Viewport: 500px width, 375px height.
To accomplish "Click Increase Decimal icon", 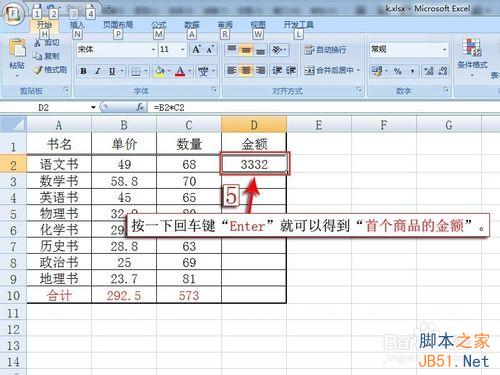I will [x=428, y=71].
